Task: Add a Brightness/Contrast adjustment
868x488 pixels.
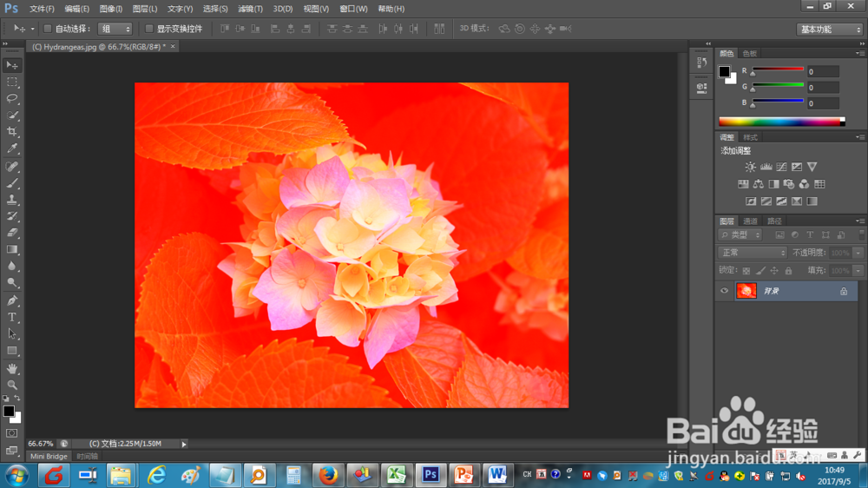Action: tap(750, 167)
